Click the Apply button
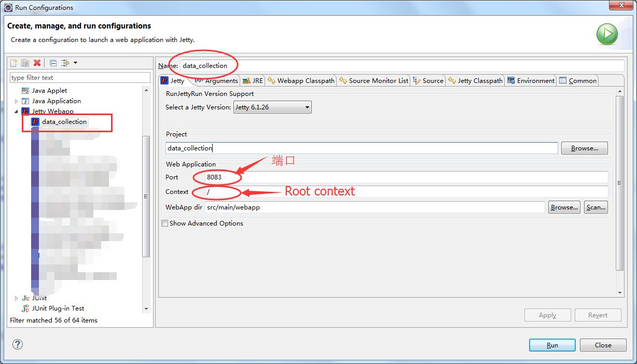Screen dimensions: 637x364 point(547,315)
